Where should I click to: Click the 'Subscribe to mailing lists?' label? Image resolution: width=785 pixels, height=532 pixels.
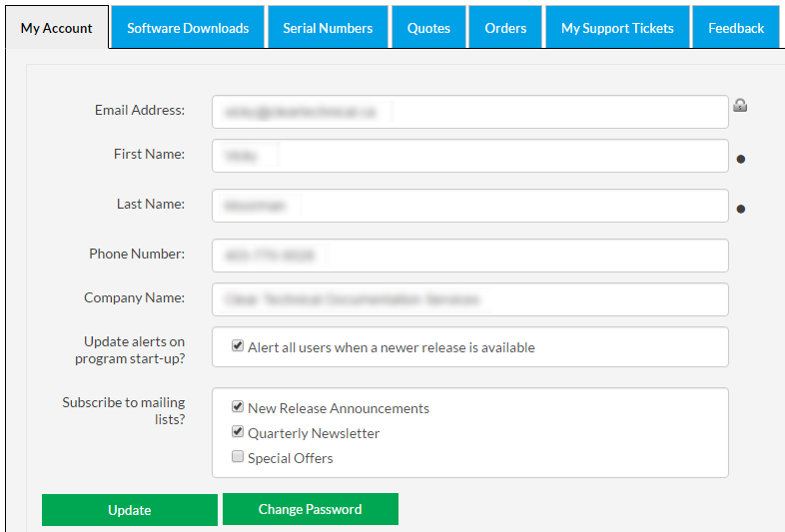pos(124,411)
